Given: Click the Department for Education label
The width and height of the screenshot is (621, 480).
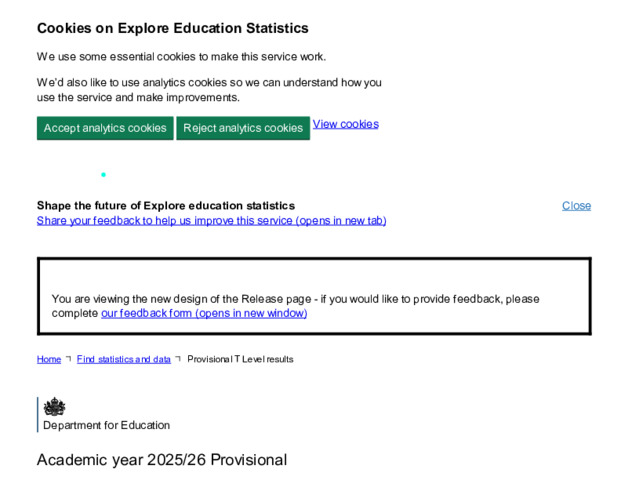Looking at the screenshot, I should 107,425.
